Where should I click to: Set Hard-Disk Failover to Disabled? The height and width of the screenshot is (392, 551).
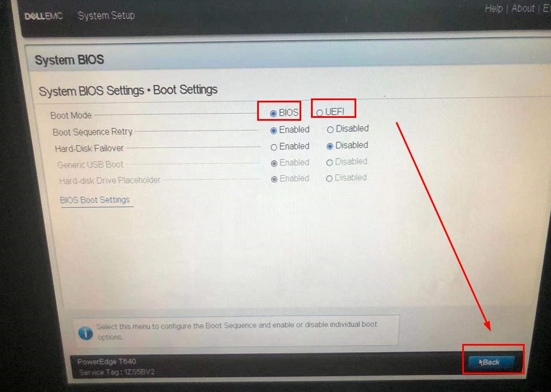click(329, 146)
